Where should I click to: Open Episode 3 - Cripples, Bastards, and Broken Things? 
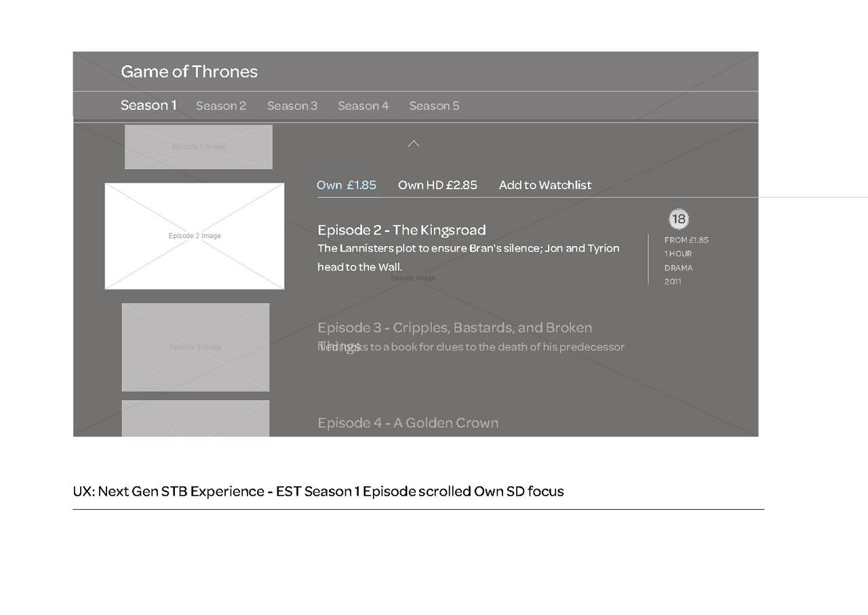tap(455, 336)
